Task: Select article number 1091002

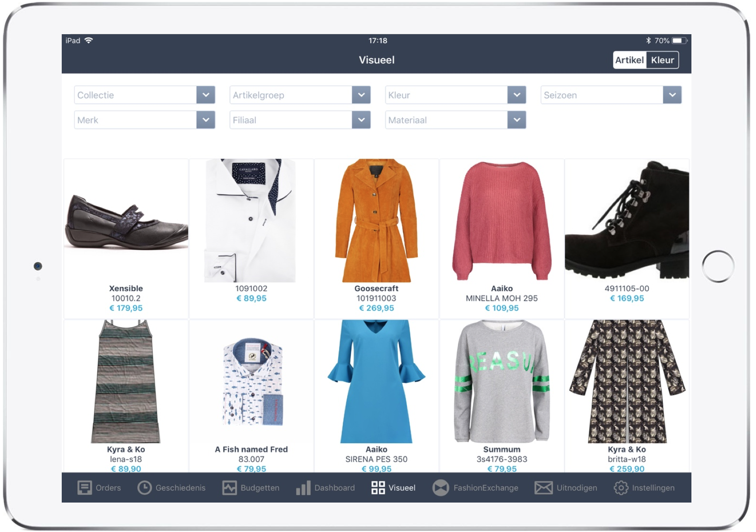Action: (x=251, y=288)
